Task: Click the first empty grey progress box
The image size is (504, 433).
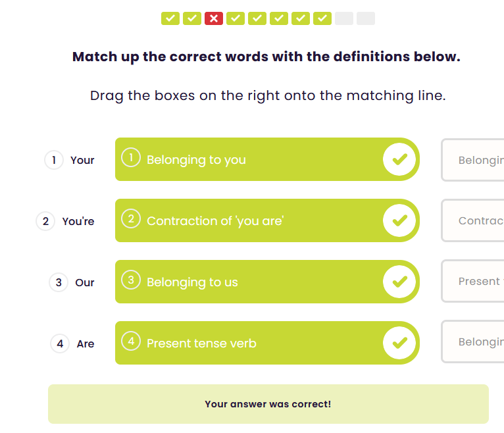Action: coord(344,18)
